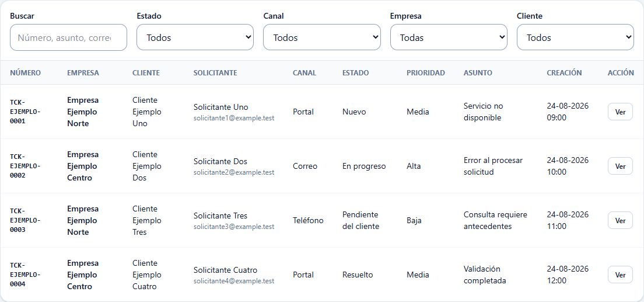Click subject Servicio no disponible
This screenshot has width=644, height=302.
pos(484,112)
